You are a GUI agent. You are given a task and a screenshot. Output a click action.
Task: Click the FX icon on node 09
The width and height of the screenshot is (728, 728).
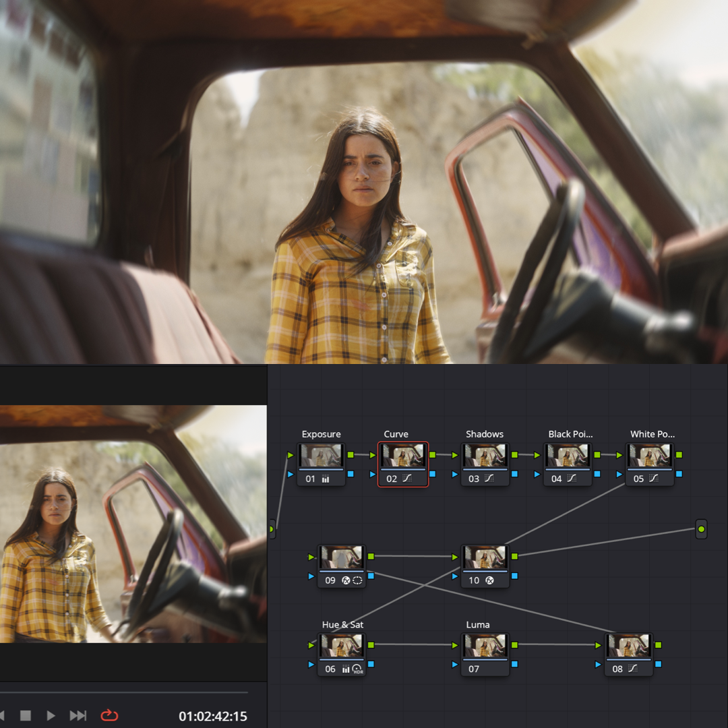click(x=345, y=580)
